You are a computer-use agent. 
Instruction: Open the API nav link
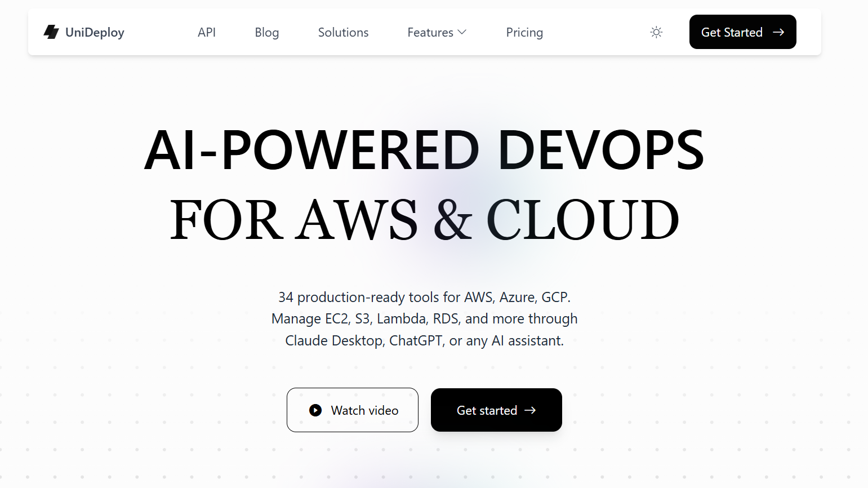click(x=207, y=32)
